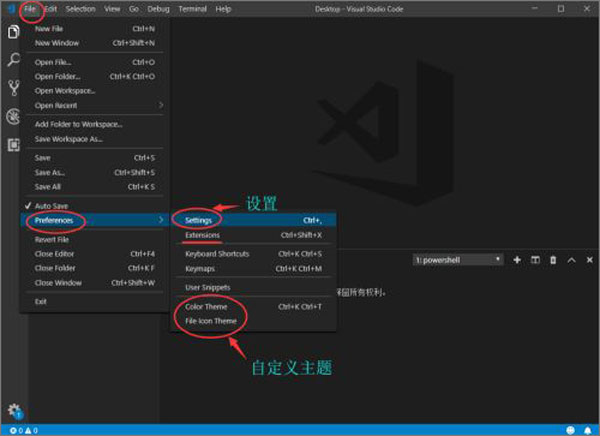Choose Add Folder to Workspace...
This screenshot has width=600, height=436.
coord(95,124)
